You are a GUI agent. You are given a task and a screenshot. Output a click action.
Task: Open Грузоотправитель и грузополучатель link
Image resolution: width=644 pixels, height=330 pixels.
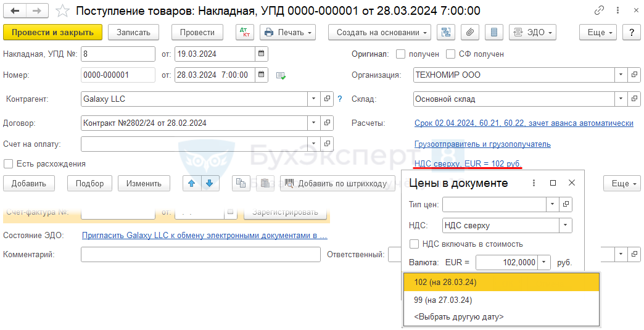point(482,144)
